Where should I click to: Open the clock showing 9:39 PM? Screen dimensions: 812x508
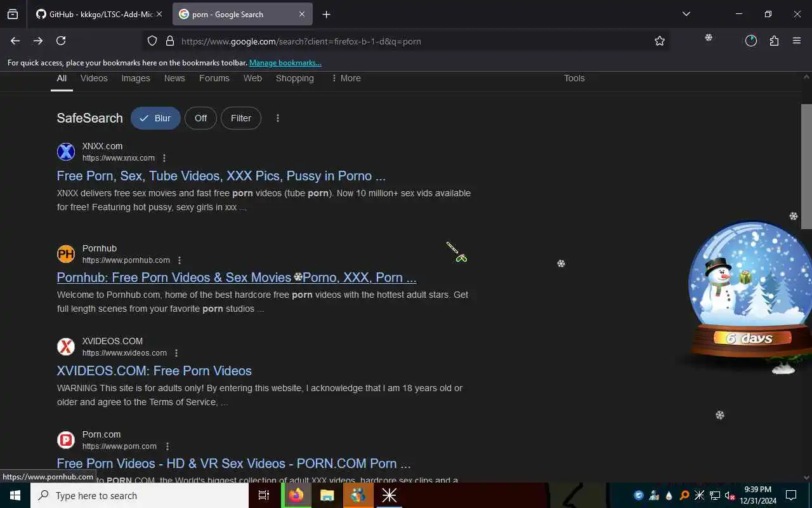758,495
